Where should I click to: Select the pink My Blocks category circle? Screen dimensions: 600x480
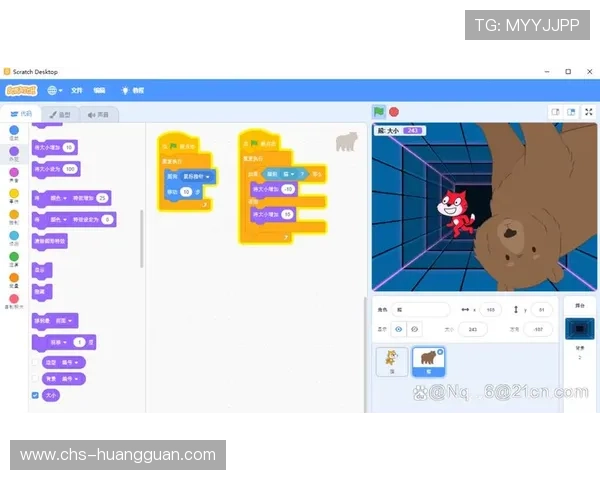[14, 299]
